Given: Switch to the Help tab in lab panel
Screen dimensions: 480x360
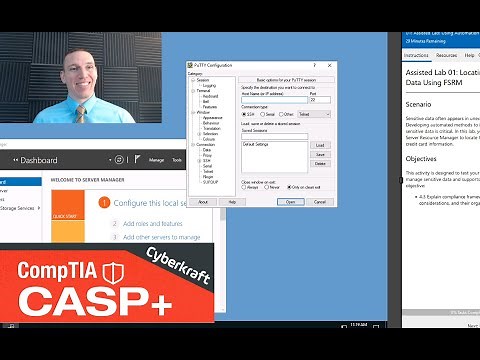Looking at the screenshot, I should click(x=469, y=55).
